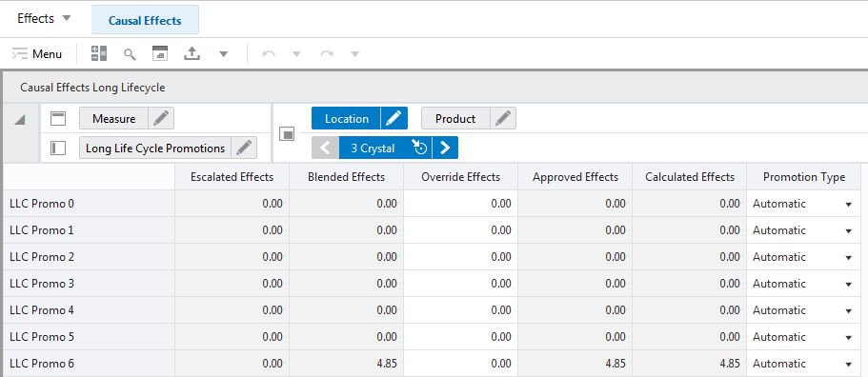The width and height of the screenshot is (868, 377).
Task: Click the Causal Effects Long Lifecycle title bar
Action: 435,88
